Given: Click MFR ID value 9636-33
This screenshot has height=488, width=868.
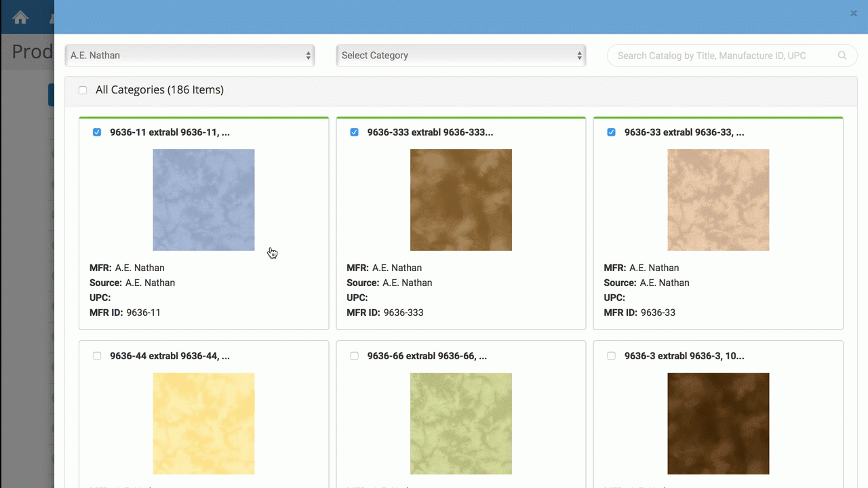Looking at the screenshot, I should [x=658, y=312].
